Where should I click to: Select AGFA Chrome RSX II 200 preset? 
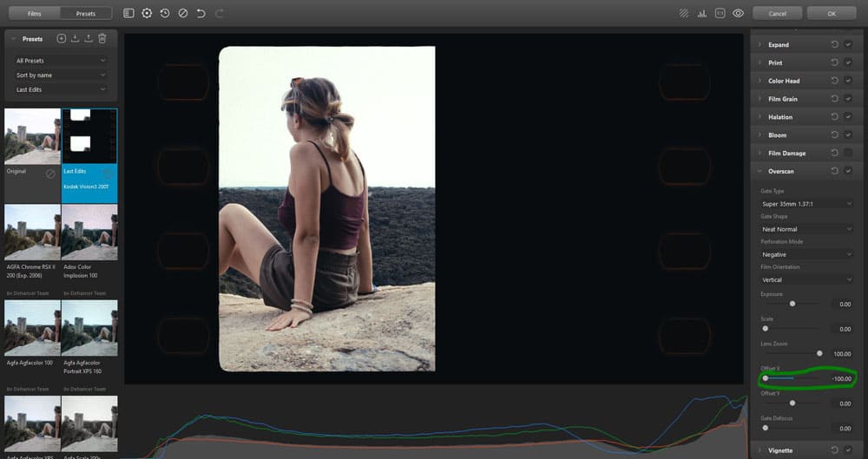coord(33,233)
